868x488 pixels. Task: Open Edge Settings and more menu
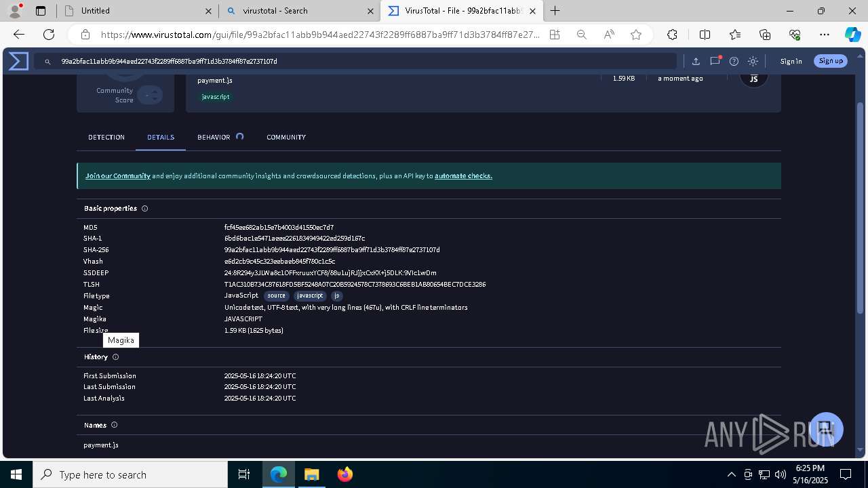click(x=825, y=35)
